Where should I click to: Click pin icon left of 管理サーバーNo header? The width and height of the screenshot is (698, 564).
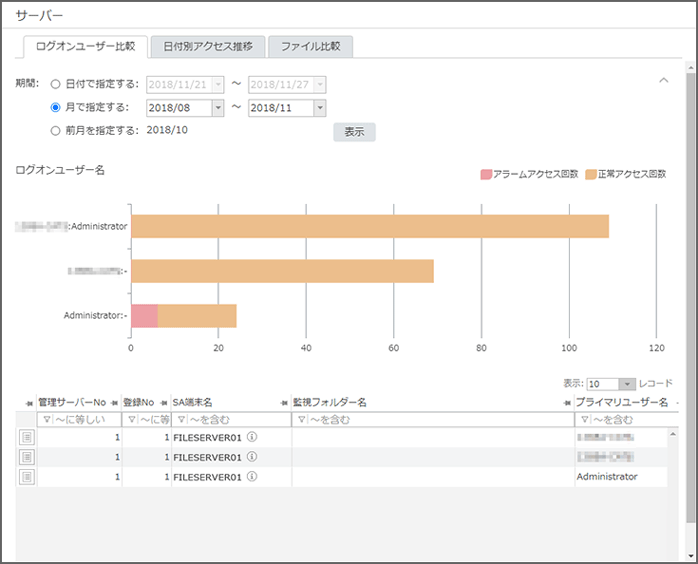(29, 402)
